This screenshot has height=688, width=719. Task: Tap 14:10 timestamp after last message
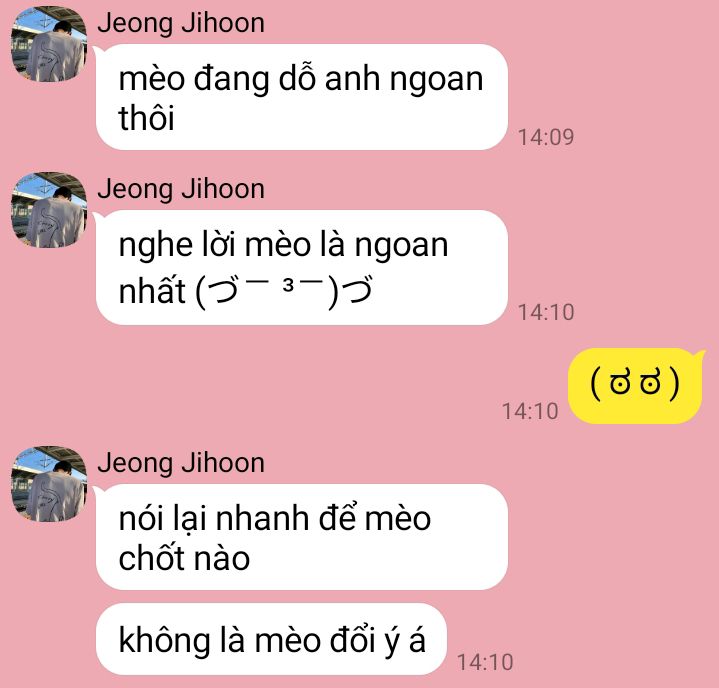pyautogui.click(x=485, y=662)
